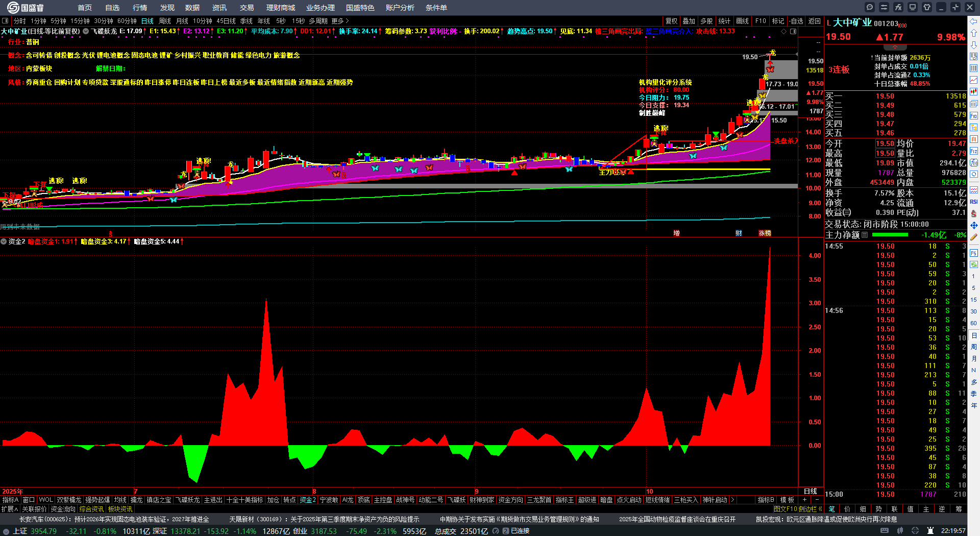Viewport: 980px width, 536px height.
Task: Click the white tower icon in the status bar
Action: tap(930, 531)
